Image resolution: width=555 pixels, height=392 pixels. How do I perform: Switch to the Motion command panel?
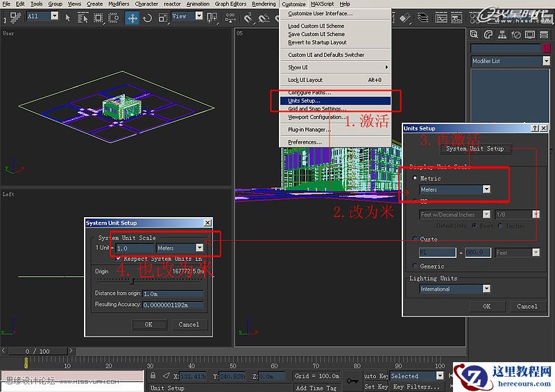[x=517, y=33]
